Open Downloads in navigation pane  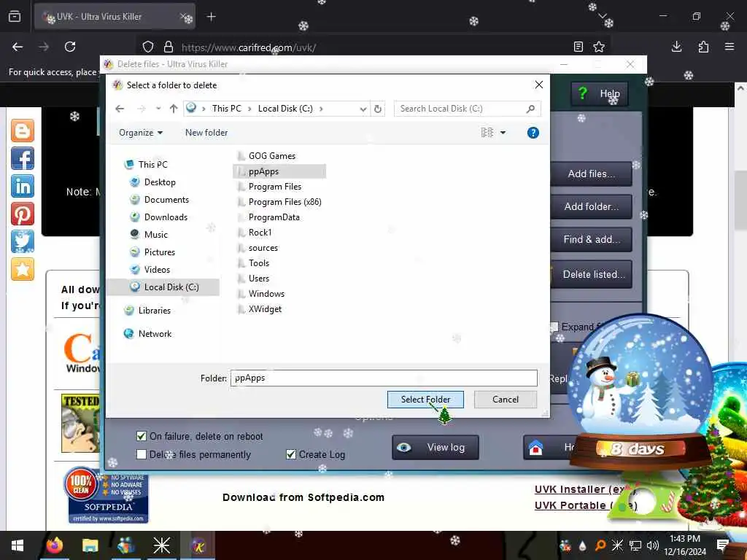point(166,217)
